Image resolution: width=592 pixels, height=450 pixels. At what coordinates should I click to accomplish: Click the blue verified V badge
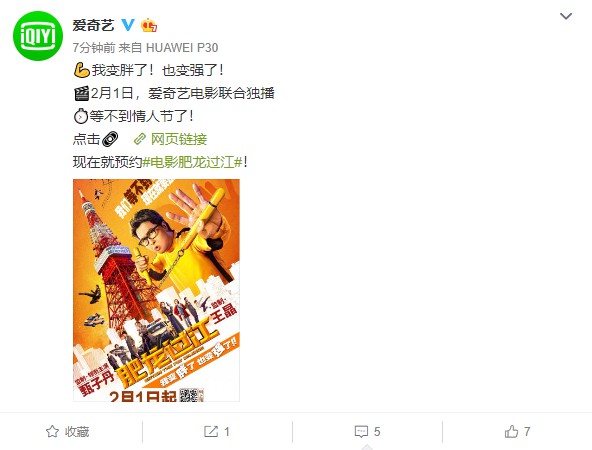coord(128,25)
